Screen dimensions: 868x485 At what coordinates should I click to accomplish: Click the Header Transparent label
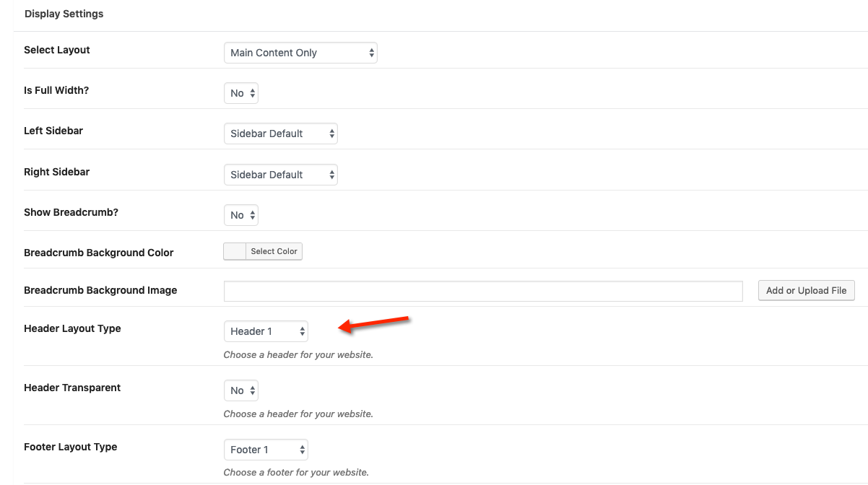(x=72, y=388)
